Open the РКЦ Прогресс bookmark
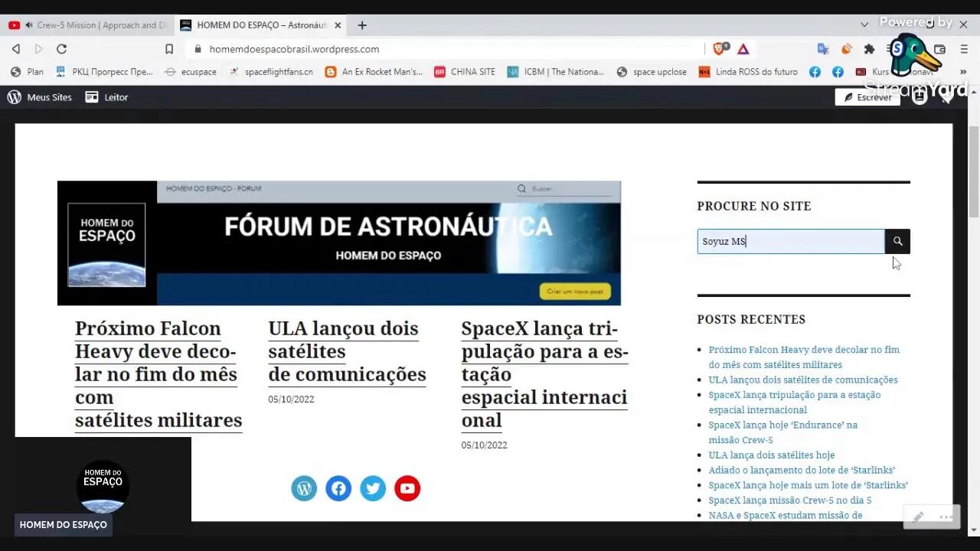980x551 pixels. 104,72
